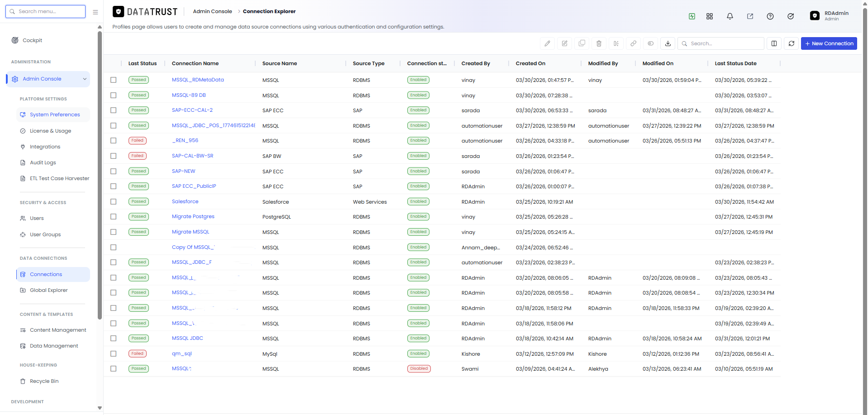Click the trash delete icon in toolbar

[x=599, y=43]
